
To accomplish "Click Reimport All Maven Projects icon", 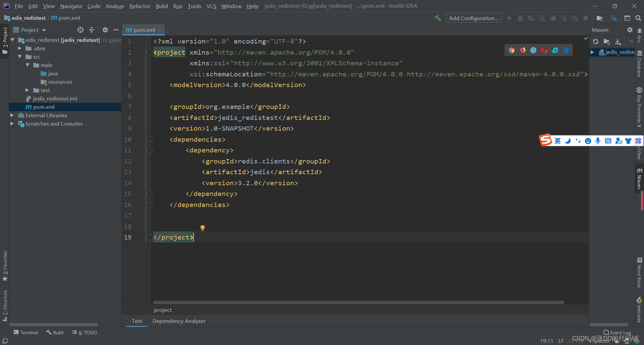I will tap(596, 42).
